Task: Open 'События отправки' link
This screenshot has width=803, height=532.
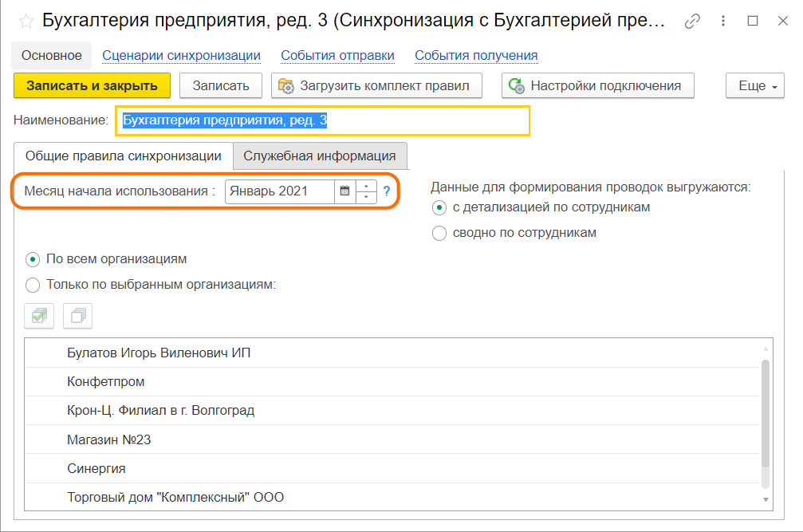Action: coord(337,55)
